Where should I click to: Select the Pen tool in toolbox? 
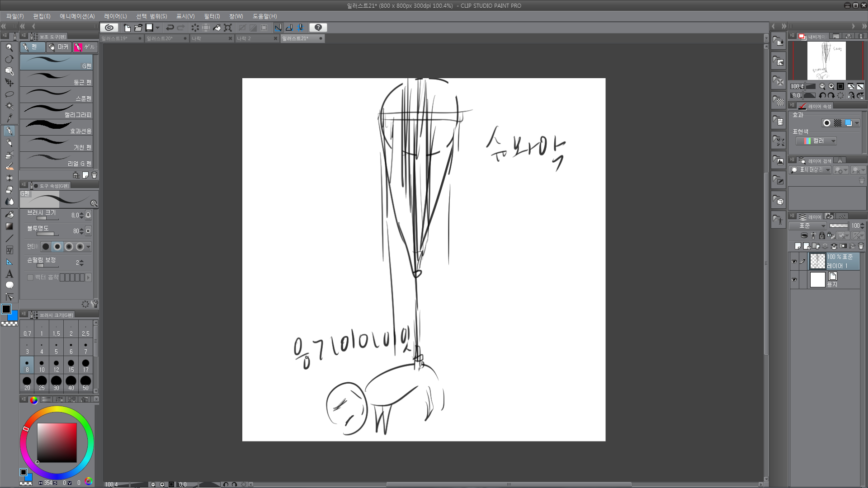point(9,131)
